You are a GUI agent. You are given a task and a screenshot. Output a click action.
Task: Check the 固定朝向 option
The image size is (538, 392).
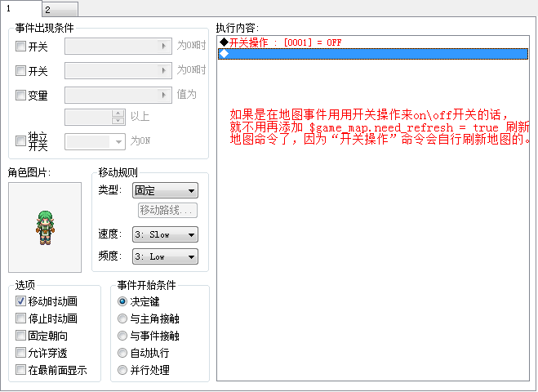[20, 336]
